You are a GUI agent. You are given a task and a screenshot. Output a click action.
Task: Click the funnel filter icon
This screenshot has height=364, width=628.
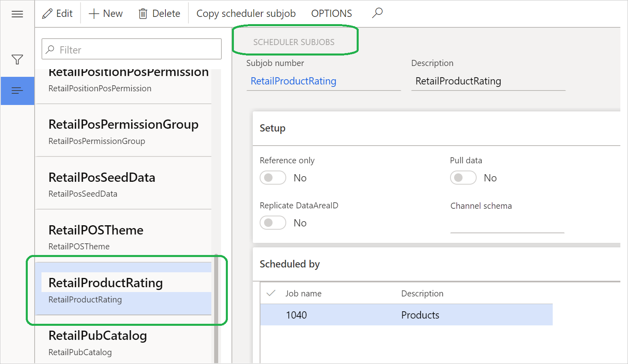coord(17,60)
